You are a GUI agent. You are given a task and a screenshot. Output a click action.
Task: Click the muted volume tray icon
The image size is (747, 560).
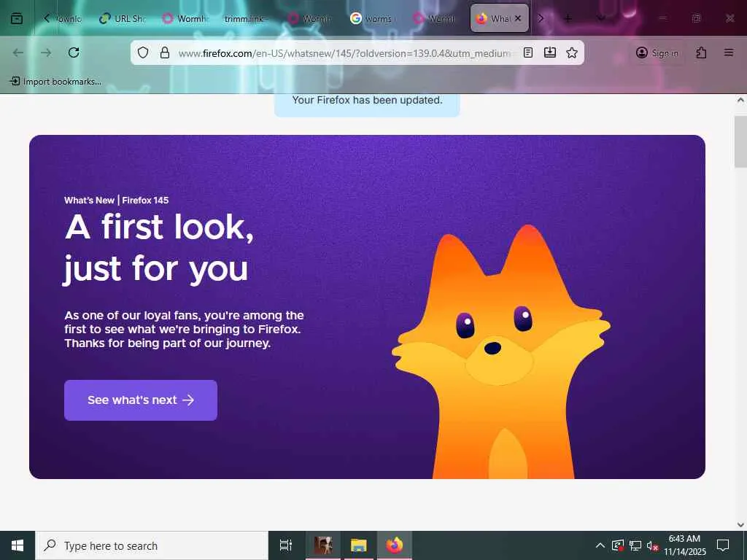(652, 545)
